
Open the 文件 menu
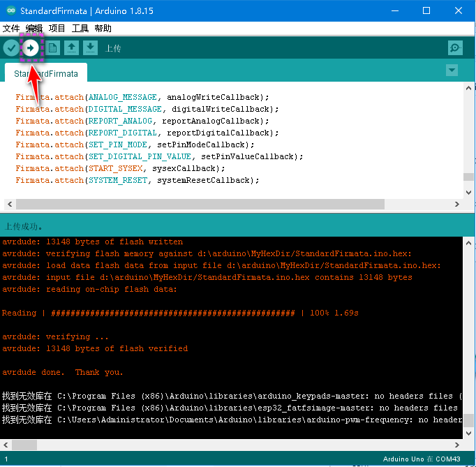(x=11, y=29)
